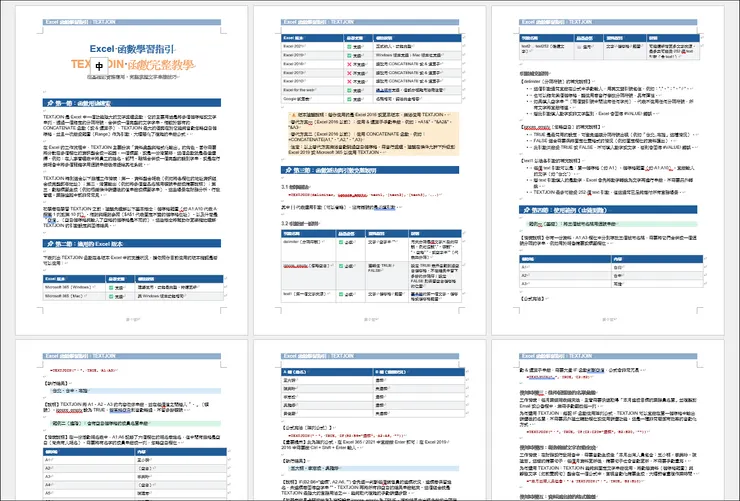Click green check in Excel for the web row
Image resolution: width=740 pixels, height=501 pixels.
click(x=349, y=90)
